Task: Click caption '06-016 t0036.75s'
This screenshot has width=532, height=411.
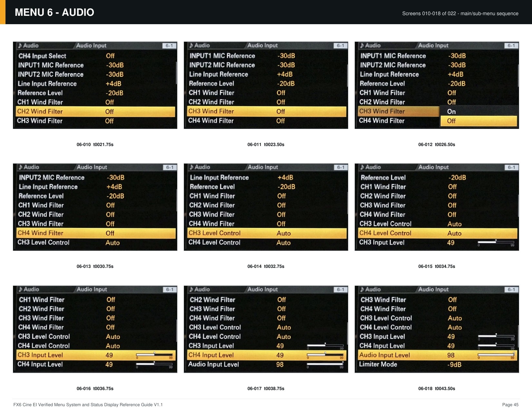Action: (95, 388)
